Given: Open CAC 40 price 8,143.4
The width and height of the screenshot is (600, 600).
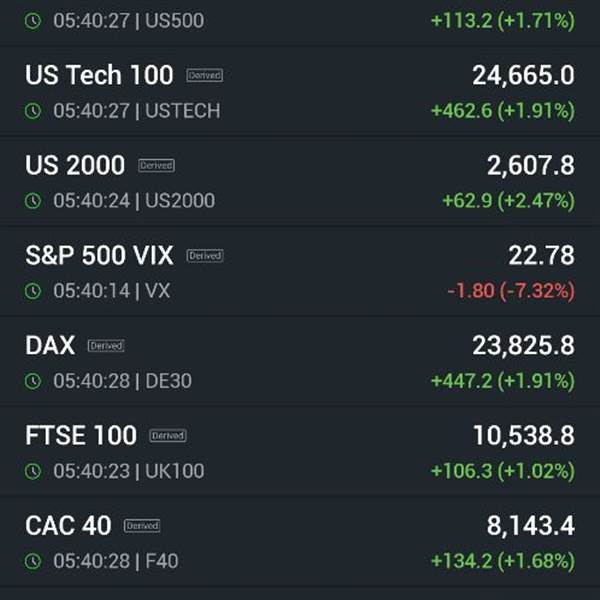Looking at the screenshot, I should click(530, 526).
